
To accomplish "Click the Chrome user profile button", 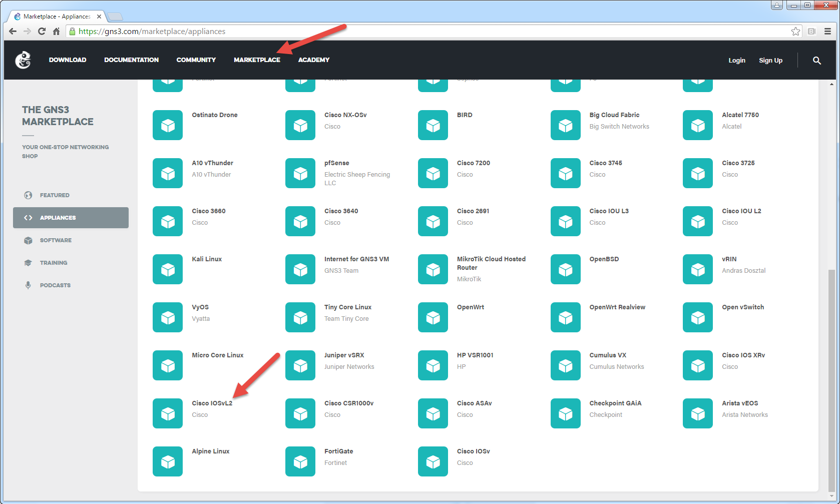I will click(777, 5).
